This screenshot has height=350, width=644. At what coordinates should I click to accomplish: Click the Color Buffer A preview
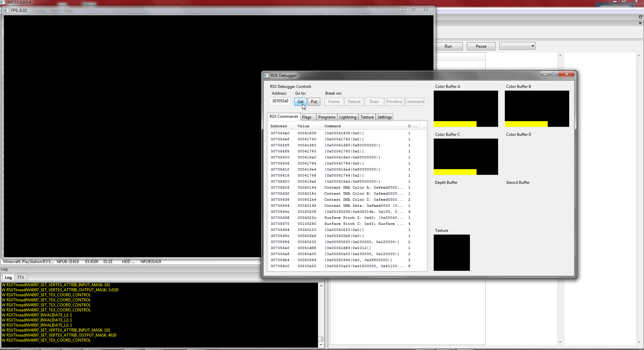pyautogui.click(x=466, y=108)
